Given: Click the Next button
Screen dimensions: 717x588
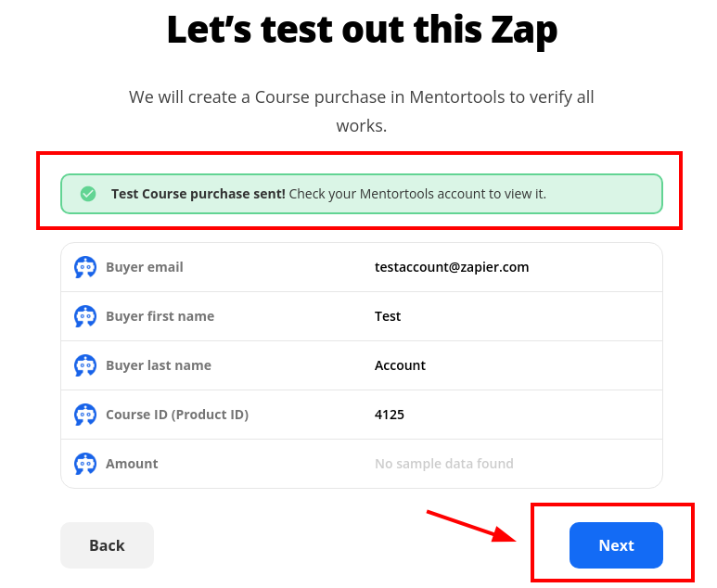Looking at the screenshot, I should pyautogui.click(x=616, y=545).
